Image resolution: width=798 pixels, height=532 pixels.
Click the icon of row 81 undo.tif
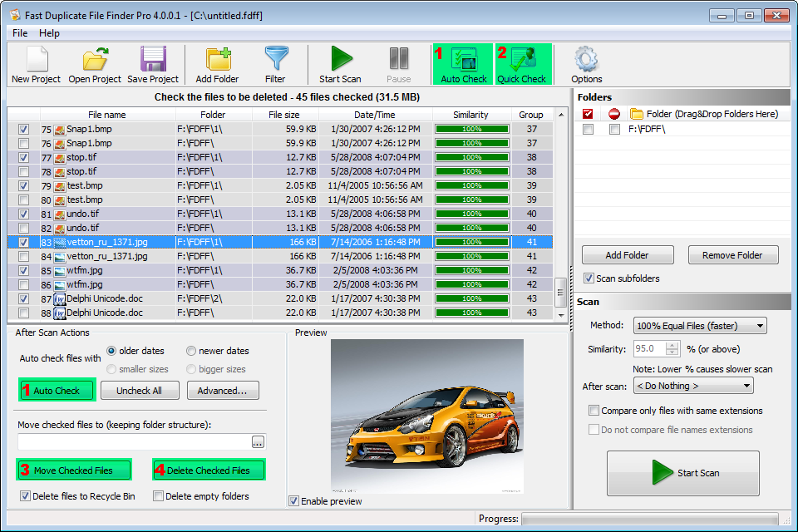[x=60, y=214]
